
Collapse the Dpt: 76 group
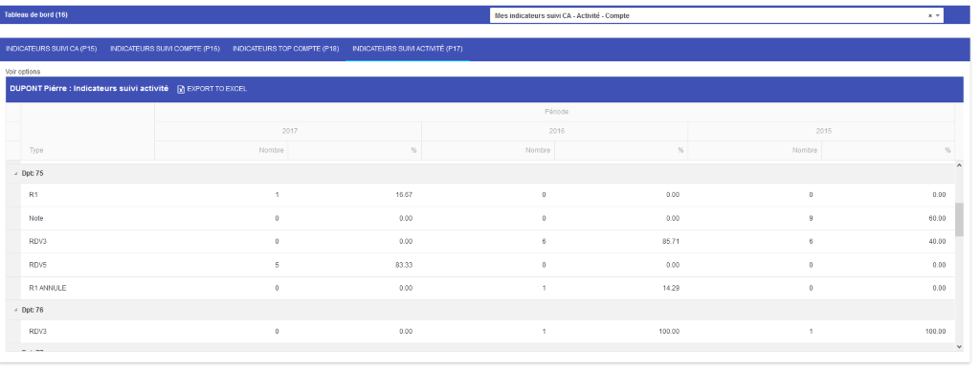(x=15, y=311)
